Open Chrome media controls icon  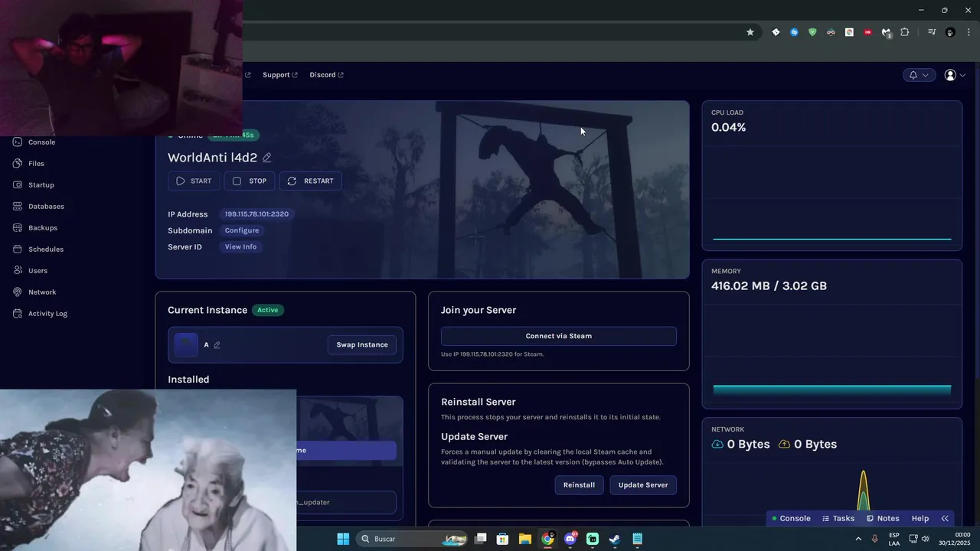(932, 32)
